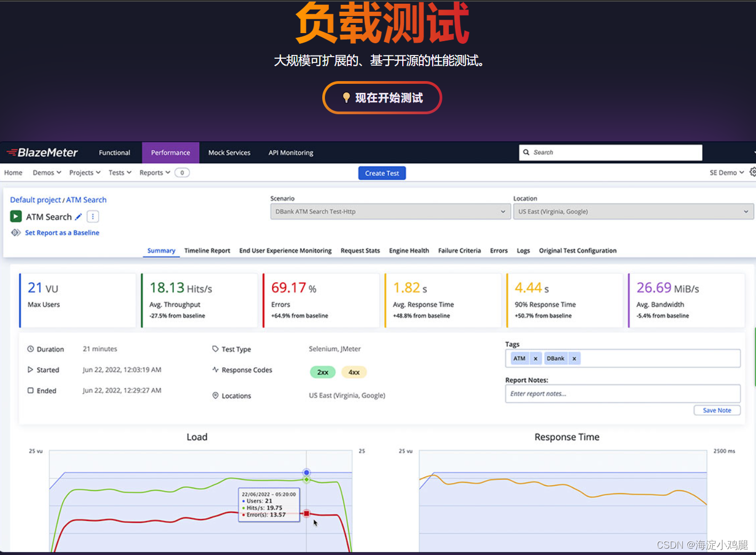
Task: Click the orange 现在开始测试 button
Action: 382,98
